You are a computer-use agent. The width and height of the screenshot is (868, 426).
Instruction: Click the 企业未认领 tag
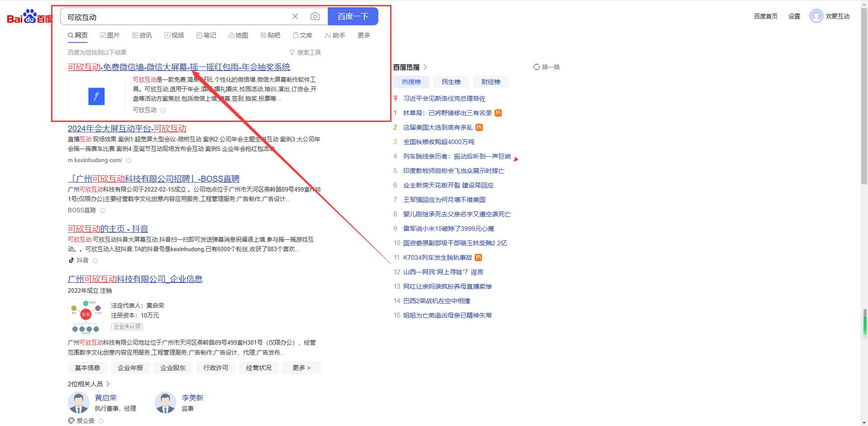click(127, 326)
